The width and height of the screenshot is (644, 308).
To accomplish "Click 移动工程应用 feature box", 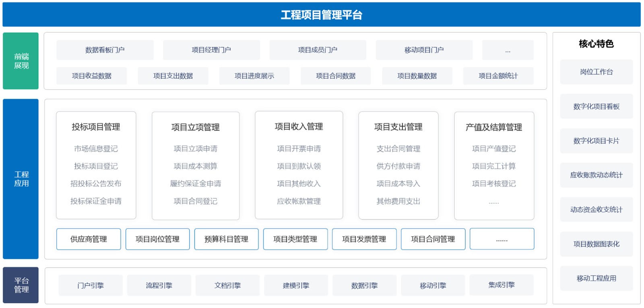I will tap(596, 278).
